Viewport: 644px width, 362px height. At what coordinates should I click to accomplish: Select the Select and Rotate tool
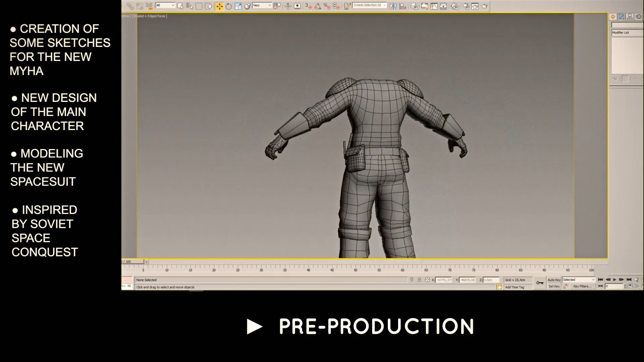[229, 6]
